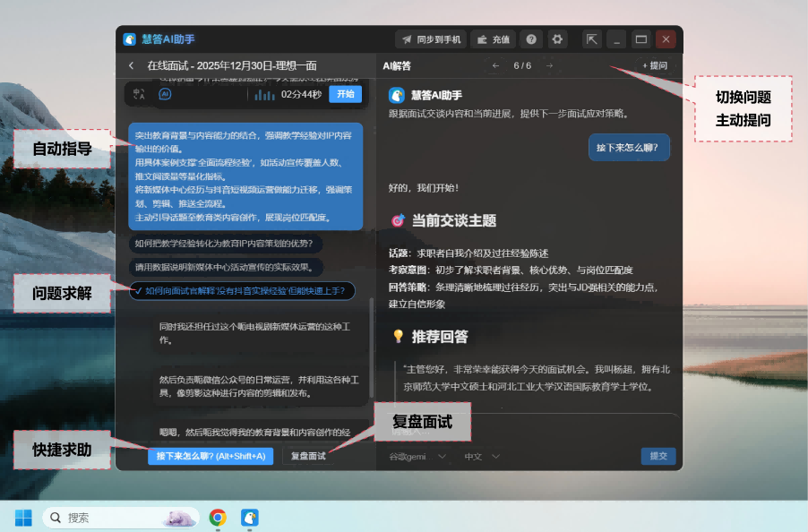Image resolution: width=808 pixels, height=532 pixels.
Task: Open settings via the gear icon
Action: point(558,39)
